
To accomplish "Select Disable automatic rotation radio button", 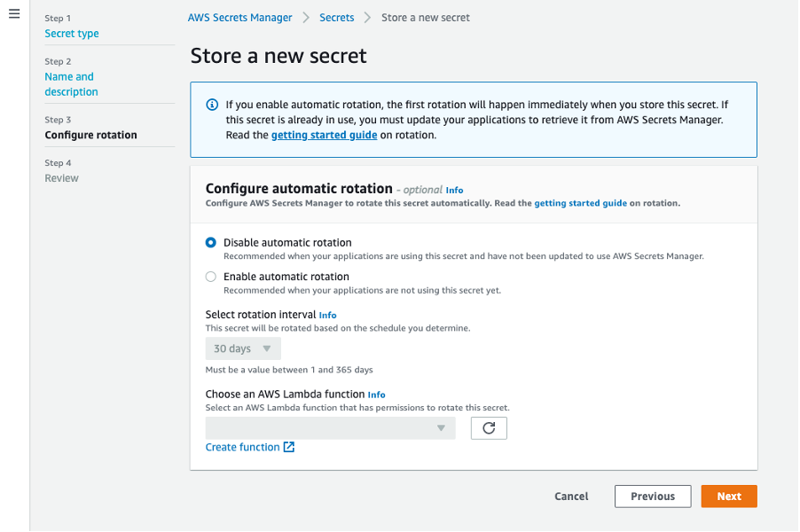I will tap(211, 243).
